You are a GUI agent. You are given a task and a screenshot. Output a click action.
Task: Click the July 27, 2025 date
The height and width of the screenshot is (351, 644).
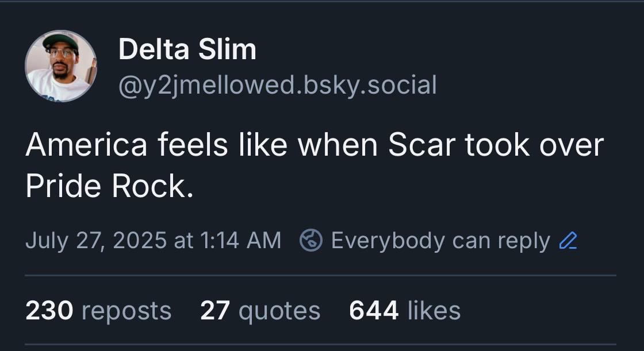pos(96,241)
